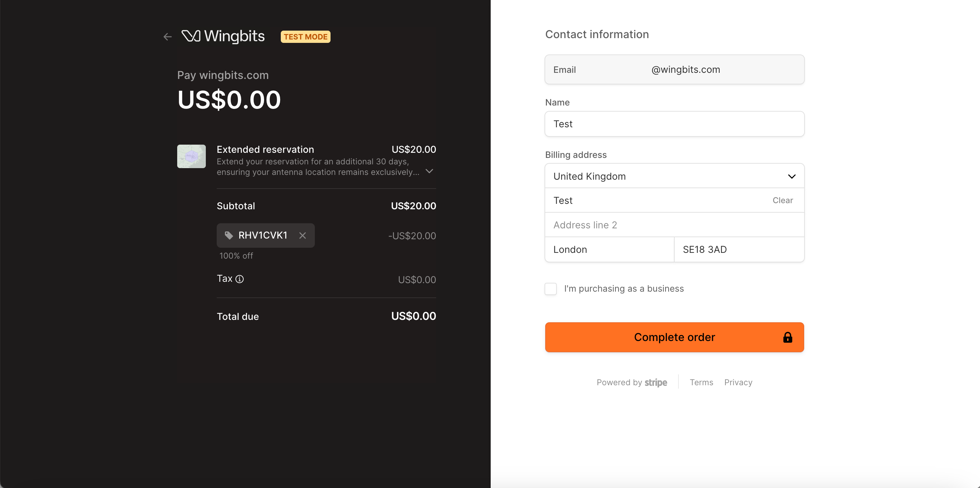Click the Wingbits logo
Viewport: 980px width, 488px height.
pos(223,36)
